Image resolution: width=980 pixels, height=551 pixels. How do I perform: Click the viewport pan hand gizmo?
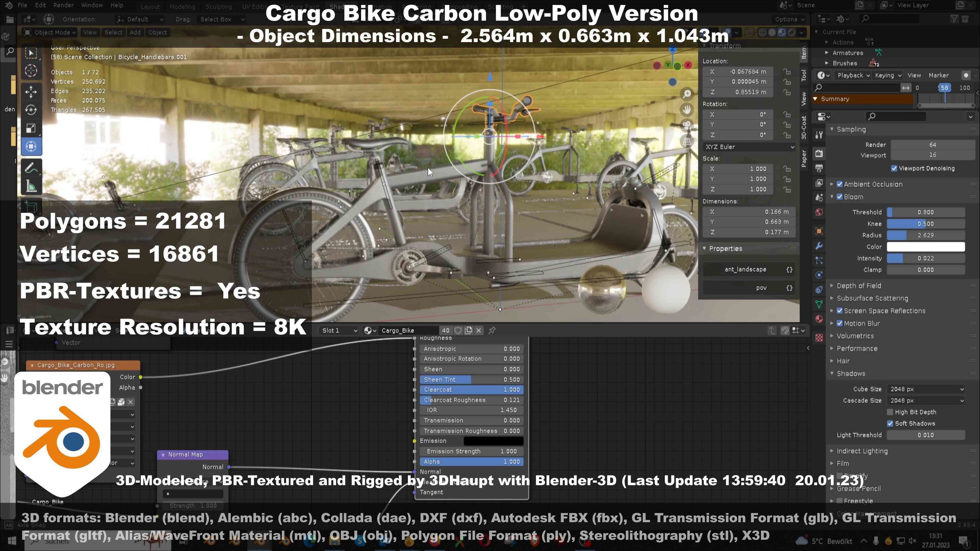[687, 109]
